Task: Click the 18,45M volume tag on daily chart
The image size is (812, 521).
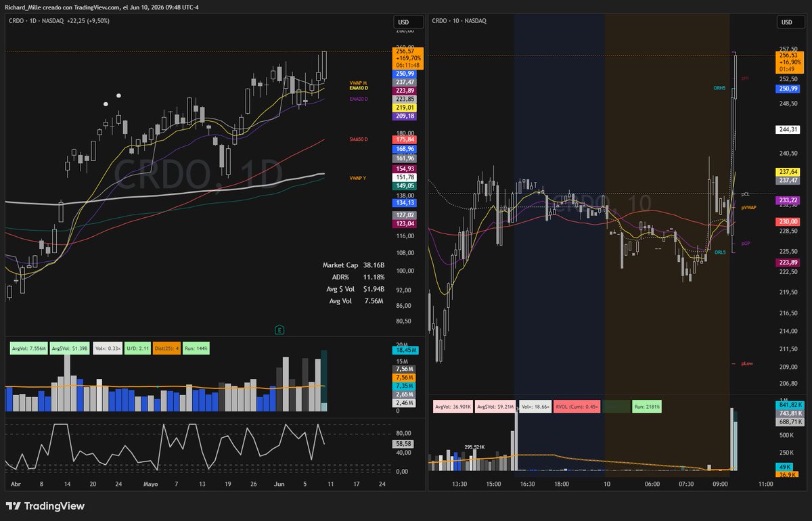Action: (405, 349)
